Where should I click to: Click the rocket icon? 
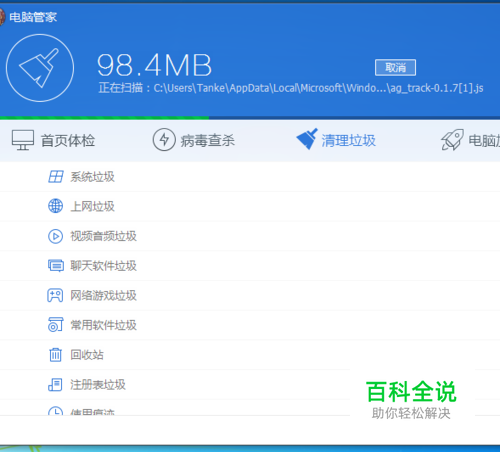click(x=452, y=140)
